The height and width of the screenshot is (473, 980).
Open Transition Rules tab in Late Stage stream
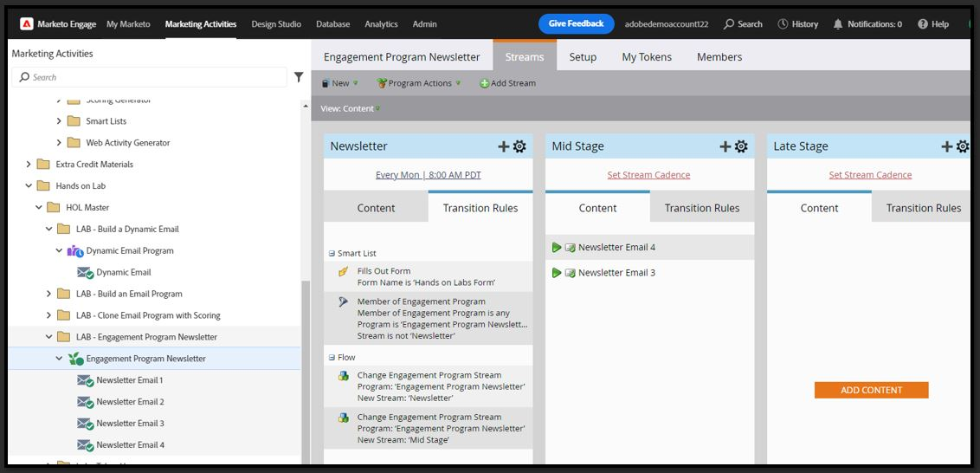[923, 208]
